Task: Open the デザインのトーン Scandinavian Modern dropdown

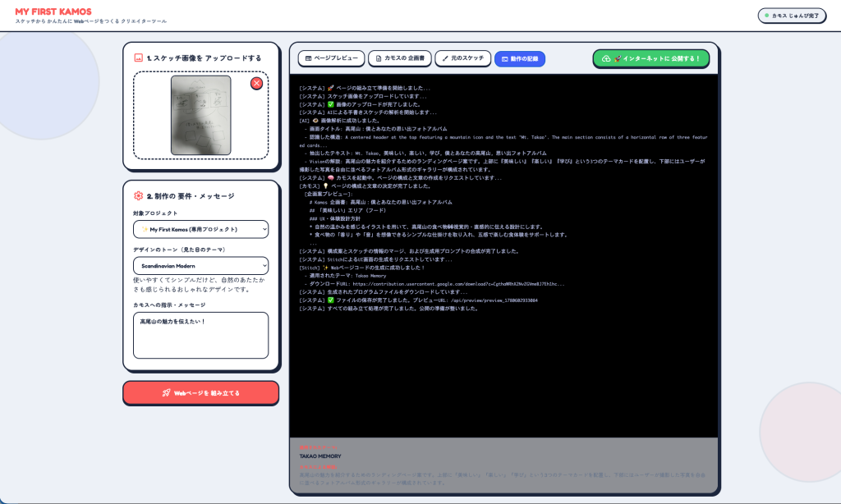Action: (x=200, y=266)
